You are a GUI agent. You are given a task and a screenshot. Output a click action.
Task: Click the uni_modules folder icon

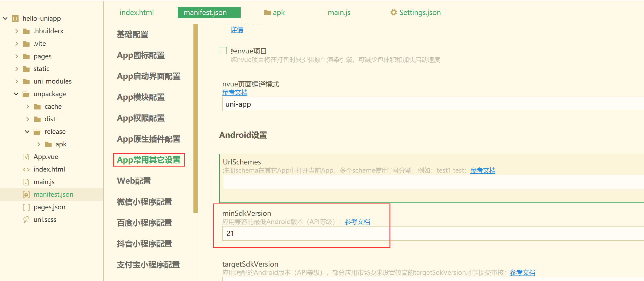pyautogui.click(x=27, y=81)
